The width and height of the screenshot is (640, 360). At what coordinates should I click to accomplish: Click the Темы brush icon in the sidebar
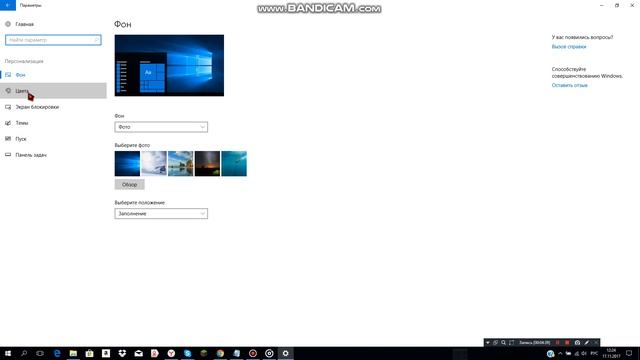(8, 123)
